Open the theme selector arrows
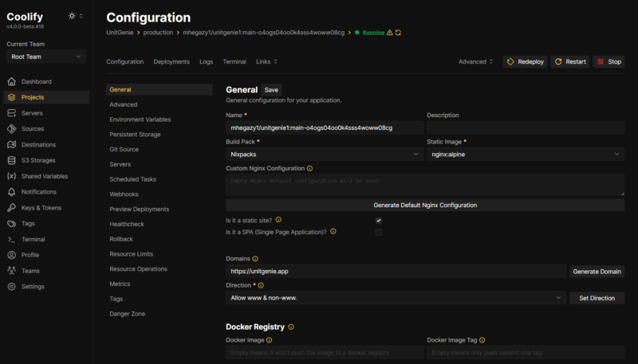Screen dimensions: 638x364 pyautogui.click(x=81, y=16)
